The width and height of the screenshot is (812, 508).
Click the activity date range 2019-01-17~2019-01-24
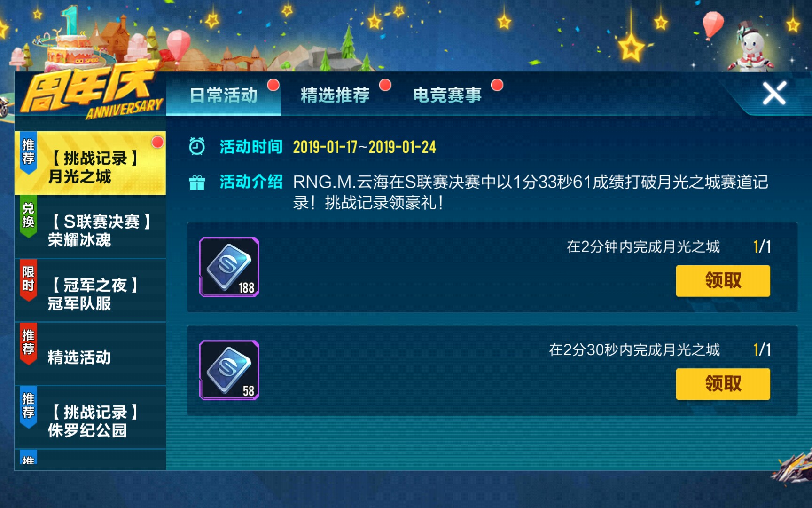tap(365, 147)
